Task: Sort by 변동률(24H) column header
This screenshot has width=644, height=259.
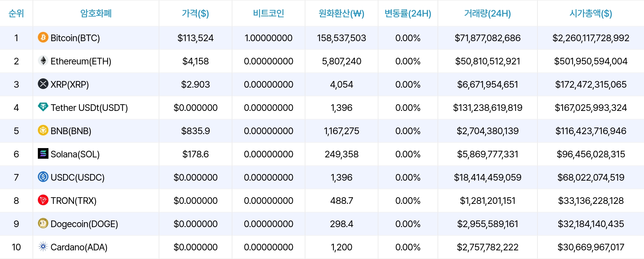Action: (x=408, y=13)
